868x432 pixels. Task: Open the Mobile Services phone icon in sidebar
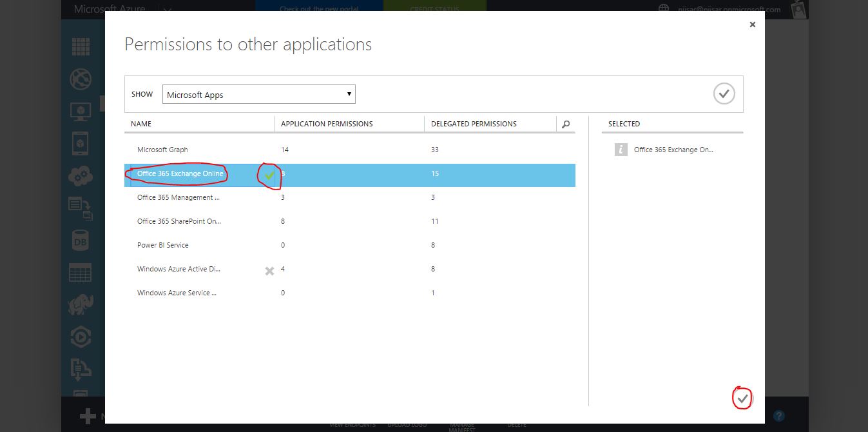click(81, 142)
